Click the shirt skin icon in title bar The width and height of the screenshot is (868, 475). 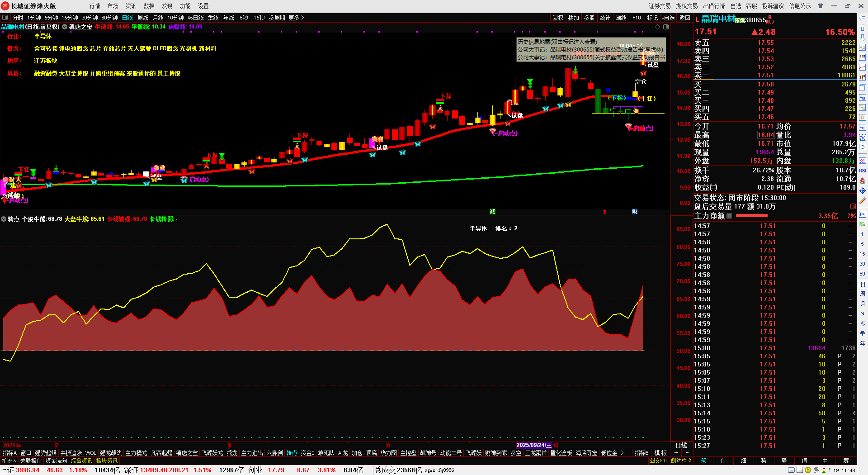point(821,6)
